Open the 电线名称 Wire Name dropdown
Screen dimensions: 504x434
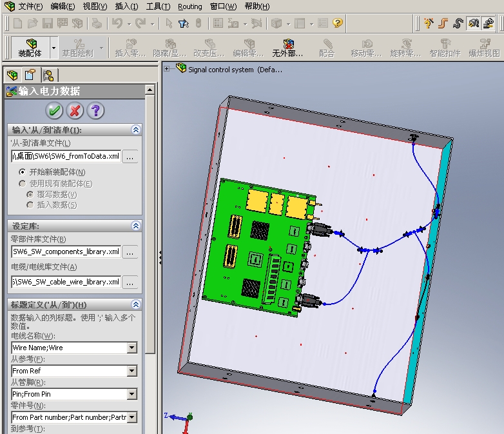point(131,348)
